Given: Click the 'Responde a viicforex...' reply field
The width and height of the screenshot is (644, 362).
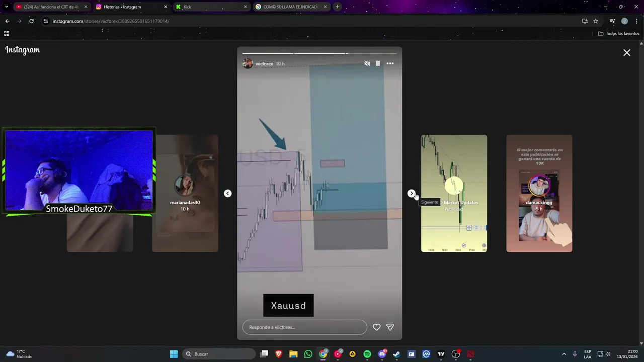Looking at the screenshot, I should pos(305,327).
